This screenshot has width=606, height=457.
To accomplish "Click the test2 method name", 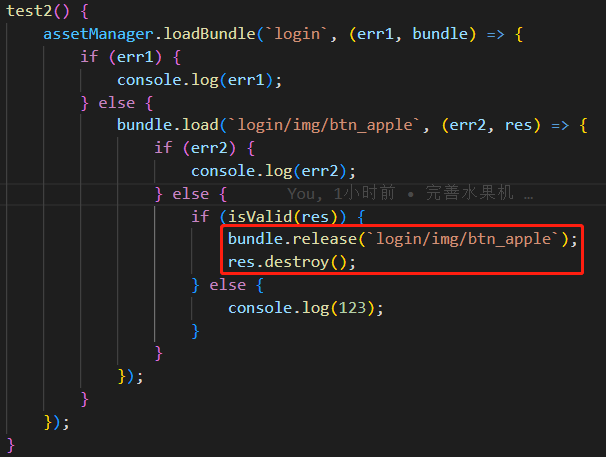I will [x=29, y=11].
